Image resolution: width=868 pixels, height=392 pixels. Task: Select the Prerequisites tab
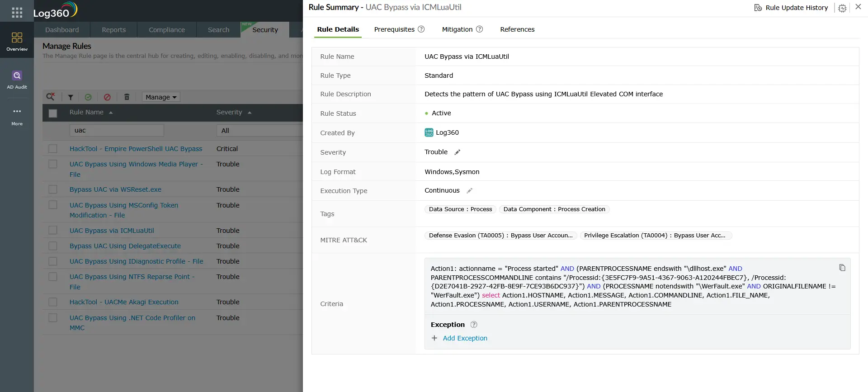coord(394,29)
